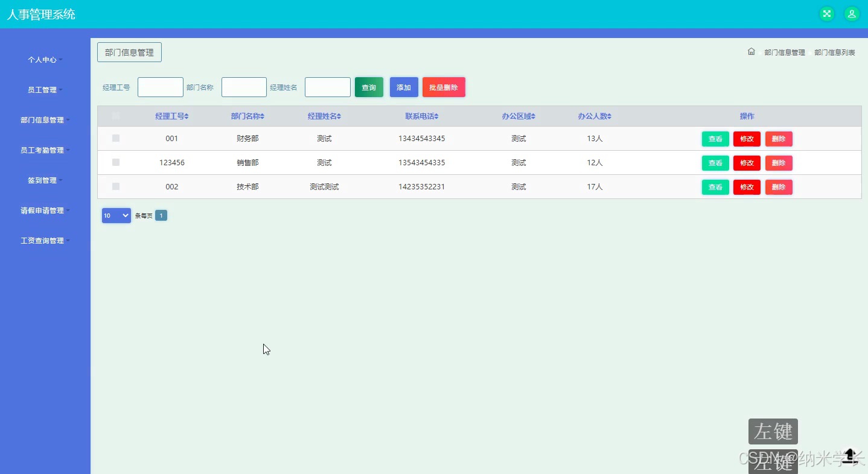Image resolution: width=868 pixels, height=474 pixels.
Task: Sort by 部门名称 column arrows
Action: 263,116
